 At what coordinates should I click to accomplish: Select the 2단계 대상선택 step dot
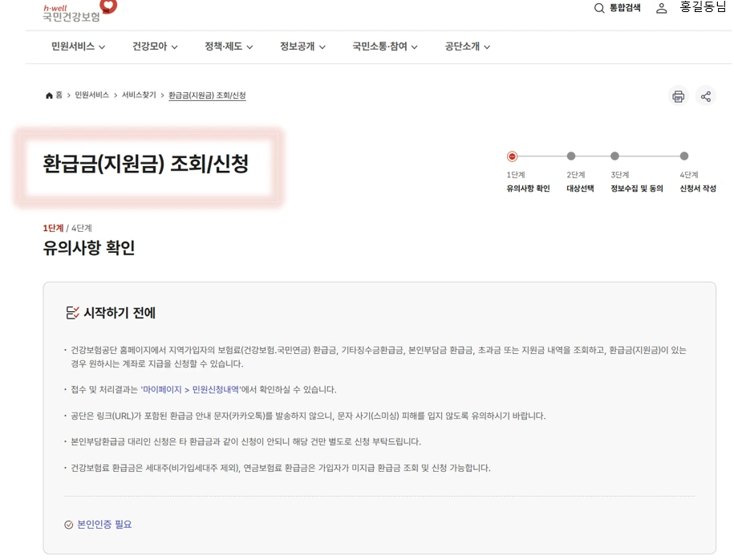point(570,156)
